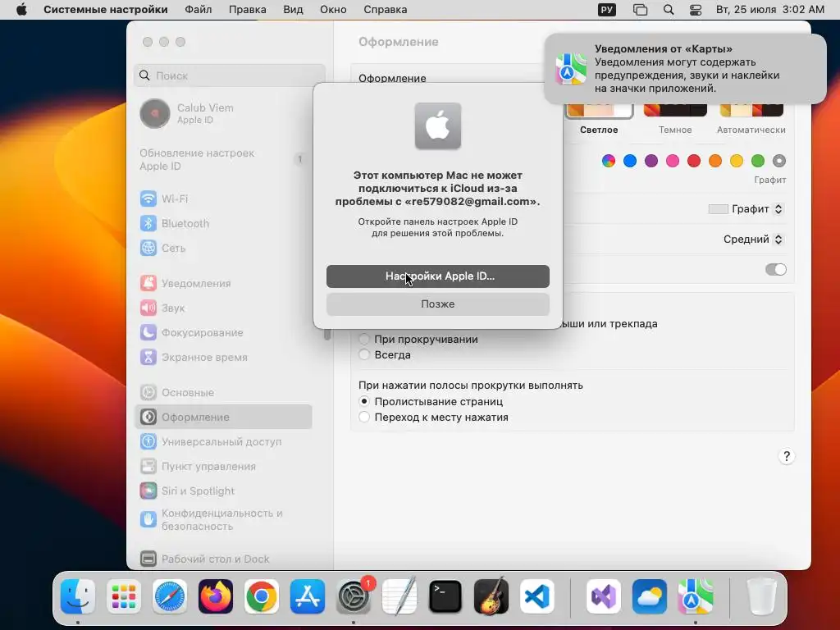Open the Справка menu
This screenshot has width=840, height=630.
click(x=386, y=10)
